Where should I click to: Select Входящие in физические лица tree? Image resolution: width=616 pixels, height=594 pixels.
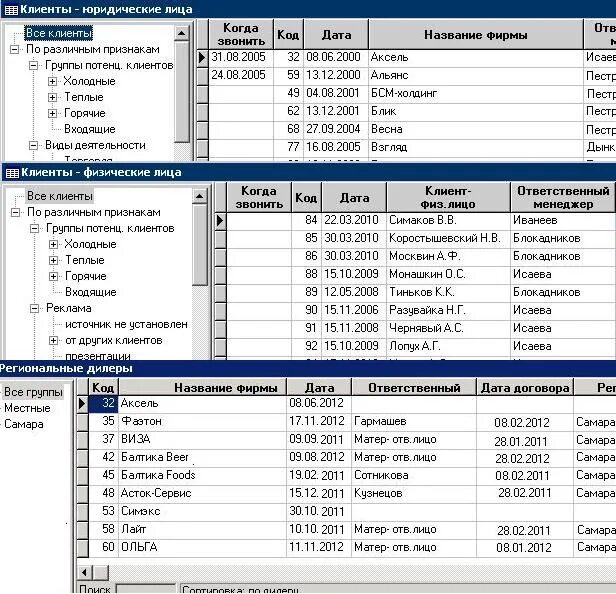(90, 292)
